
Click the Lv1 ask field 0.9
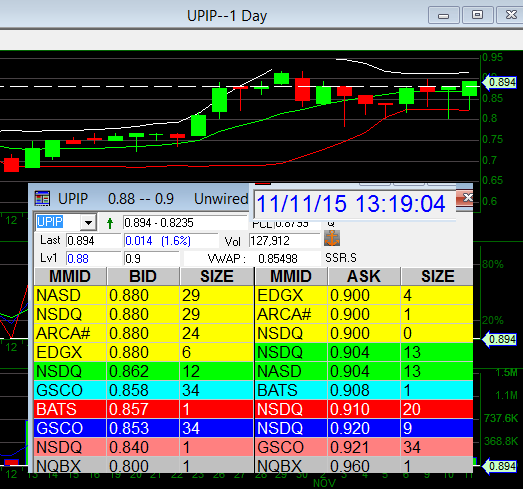point(152,259)
